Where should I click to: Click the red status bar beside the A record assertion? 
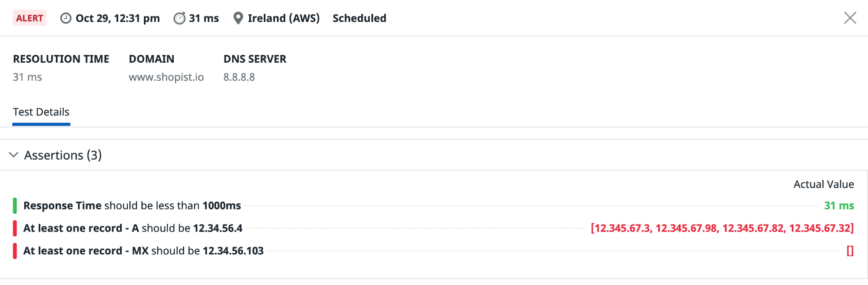click(x=16, y=228)
